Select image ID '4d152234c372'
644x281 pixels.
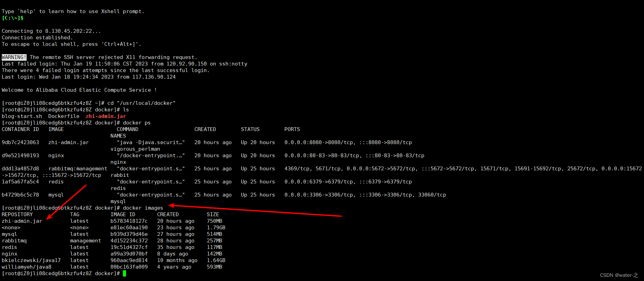[129, 241]
